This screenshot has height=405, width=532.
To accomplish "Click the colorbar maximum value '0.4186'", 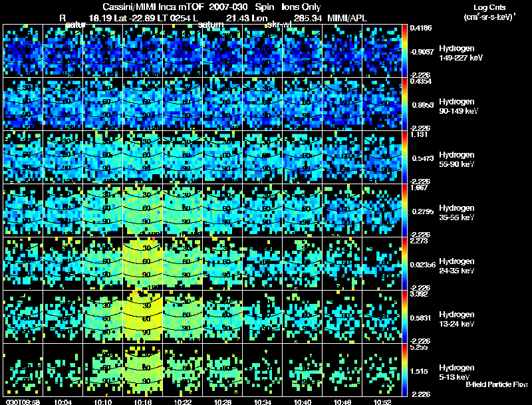I will 421,28.
